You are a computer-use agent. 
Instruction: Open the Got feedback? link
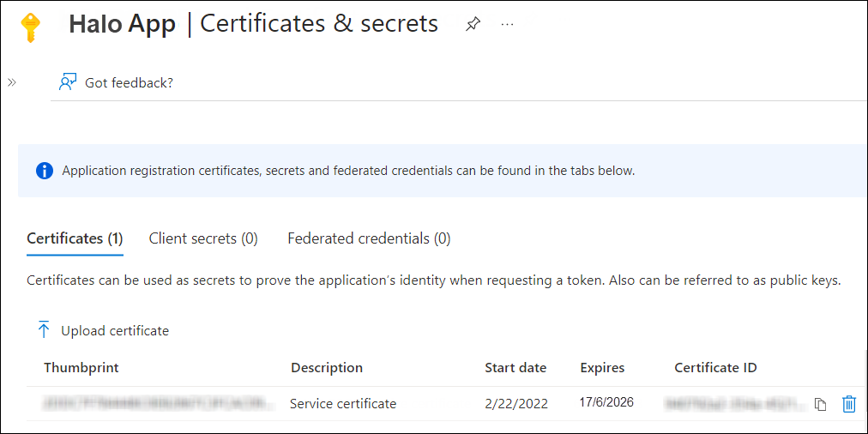coord(129,83)
